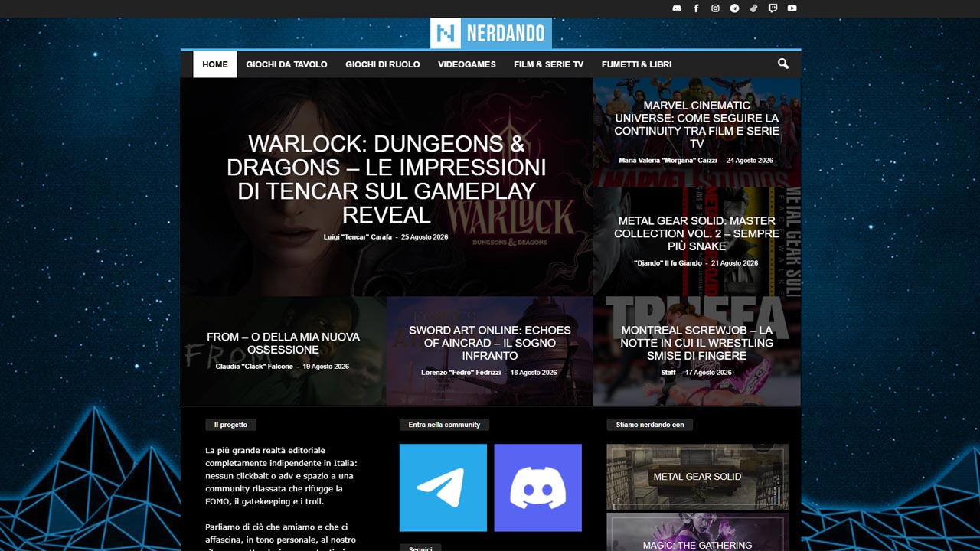The width and height of the screenshot is (980, 551).
Task: Click the 17 Agosto 2026 date
Action: (x=708, y=373)
